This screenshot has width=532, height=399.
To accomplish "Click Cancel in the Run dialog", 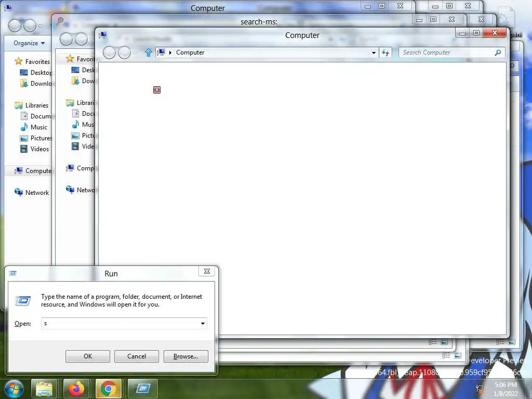I will tap(137, 356).
